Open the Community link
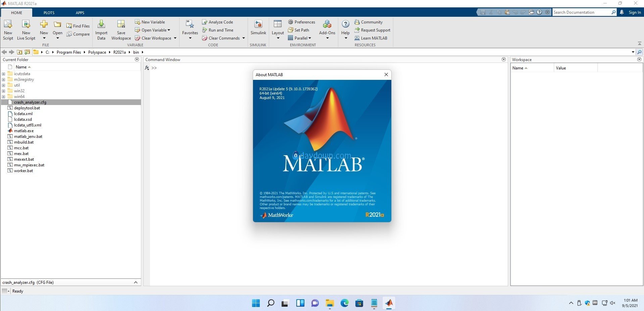 pyautogui.click(x=368, y=22)
